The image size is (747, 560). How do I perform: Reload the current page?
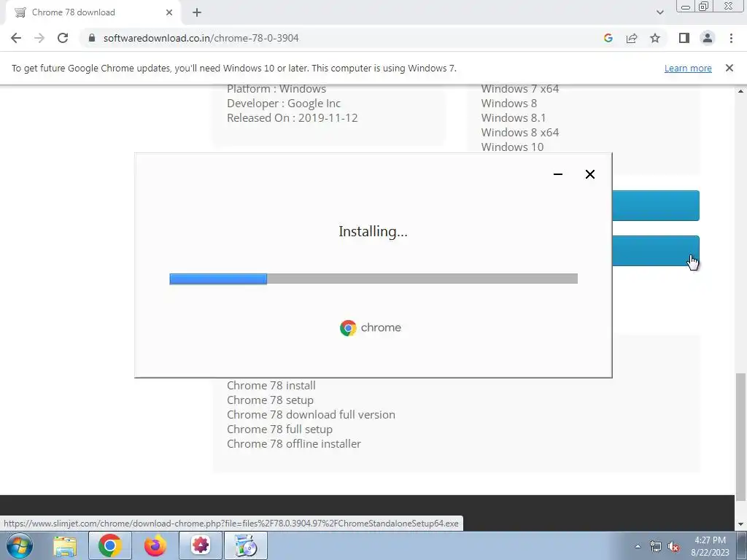[63, 38]
